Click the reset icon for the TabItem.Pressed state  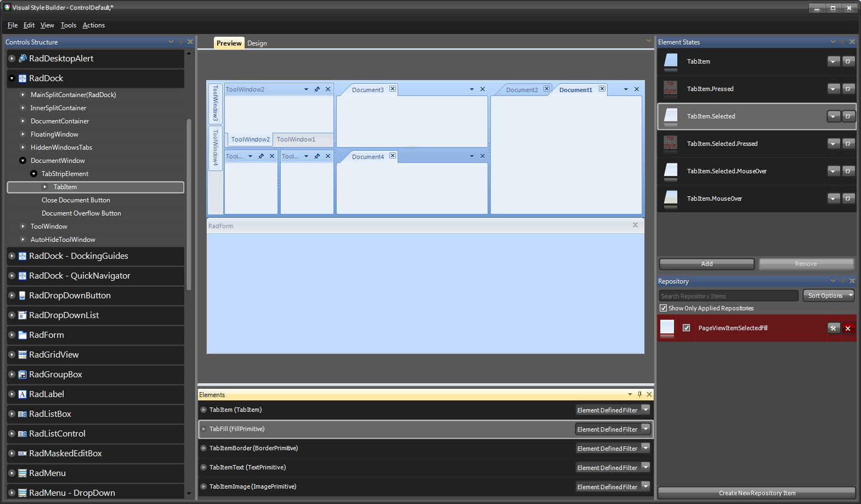tap(848, 89)
